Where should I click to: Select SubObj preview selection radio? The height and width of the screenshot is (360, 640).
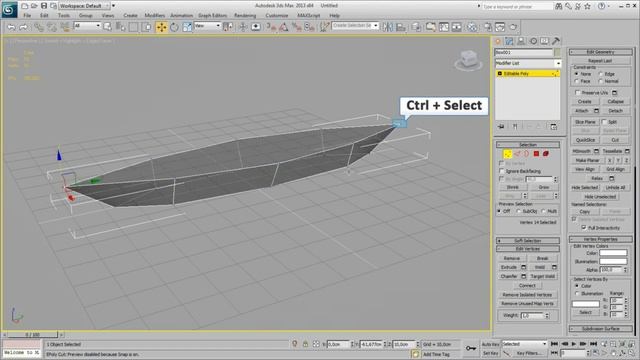(x=519, y=211)
